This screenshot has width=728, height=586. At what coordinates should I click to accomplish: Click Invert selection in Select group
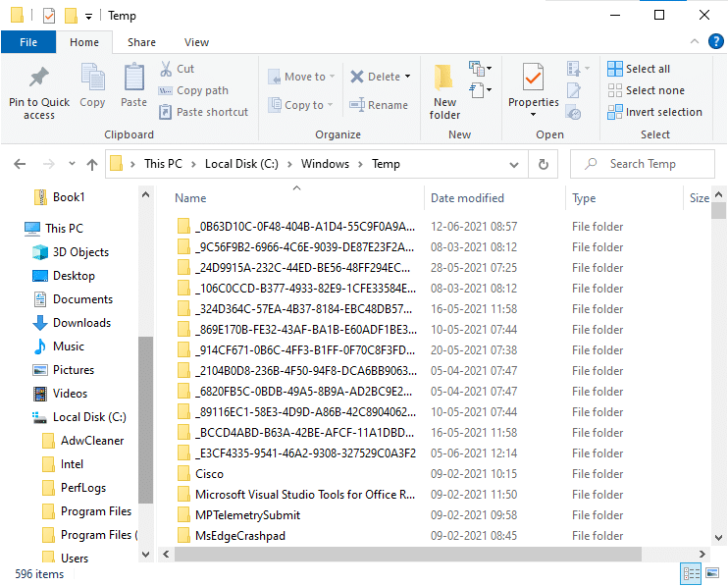[654, 112]
